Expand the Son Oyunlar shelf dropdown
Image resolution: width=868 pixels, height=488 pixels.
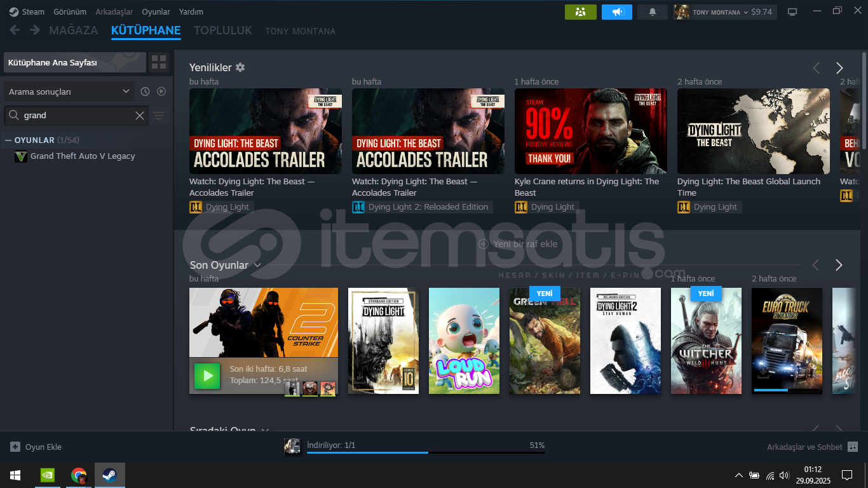tap(257, 265)
